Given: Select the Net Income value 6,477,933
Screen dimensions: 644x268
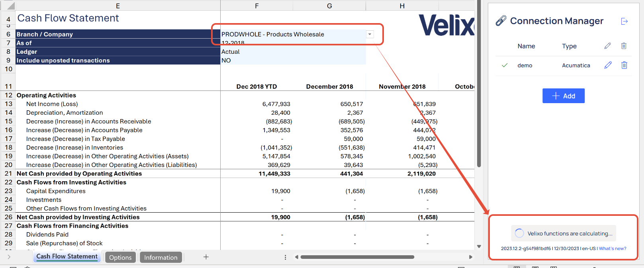Looking at the screenshot, I should click(x=276, y=104).
